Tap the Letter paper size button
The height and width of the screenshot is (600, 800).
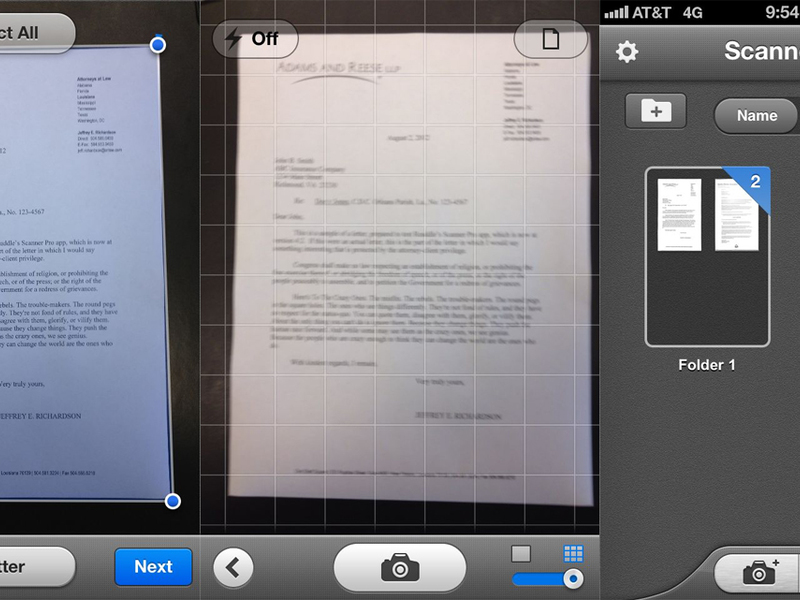(x=36, y=567)
